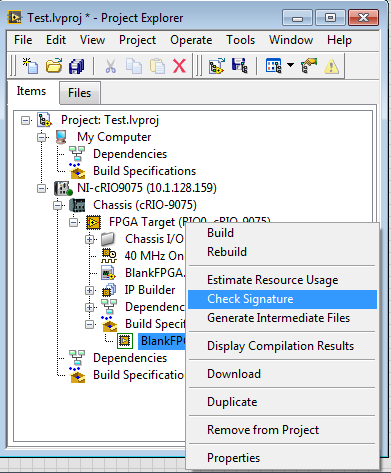Collapse the NI-cRIO9075 node

pyautogui.click(x=42, y=188)
